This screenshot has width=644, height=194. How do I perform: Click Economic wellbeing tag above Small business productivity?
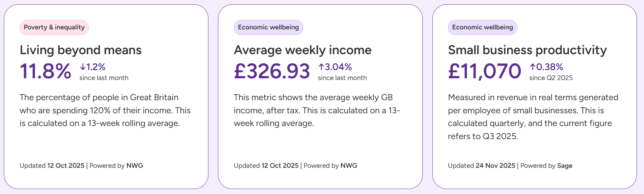[482, 27]
